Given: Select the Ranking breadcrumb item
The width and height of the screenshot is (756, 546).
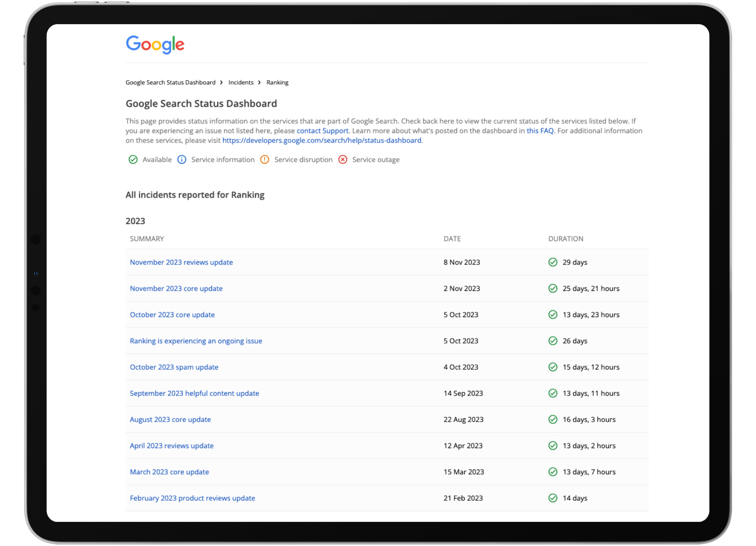Looking at the screenshot, I should (x=277, y=82).
